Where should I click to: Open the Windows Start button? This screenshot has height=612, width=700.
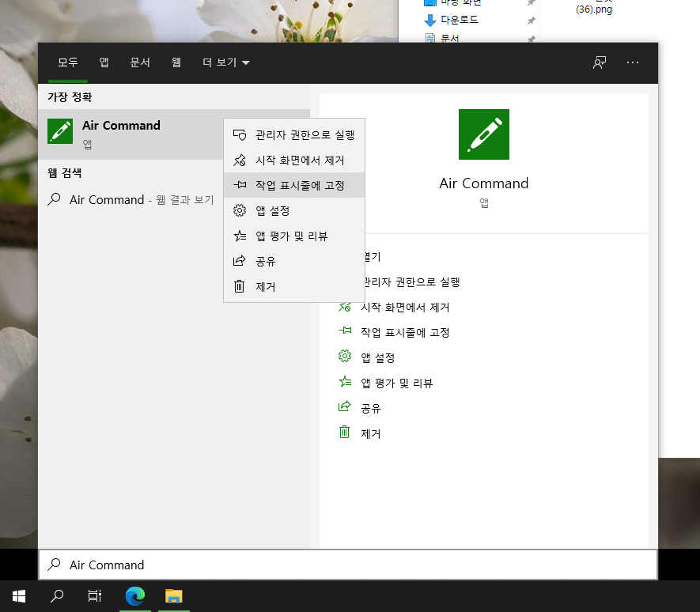click(x=19, y=596)
